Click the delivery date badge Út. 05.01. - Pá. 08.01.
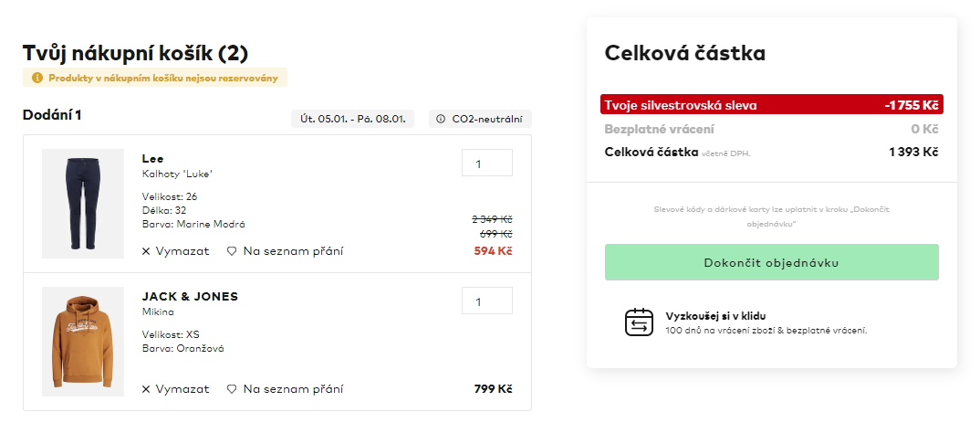This screenshot has height=433, width=980. [352, 119]
